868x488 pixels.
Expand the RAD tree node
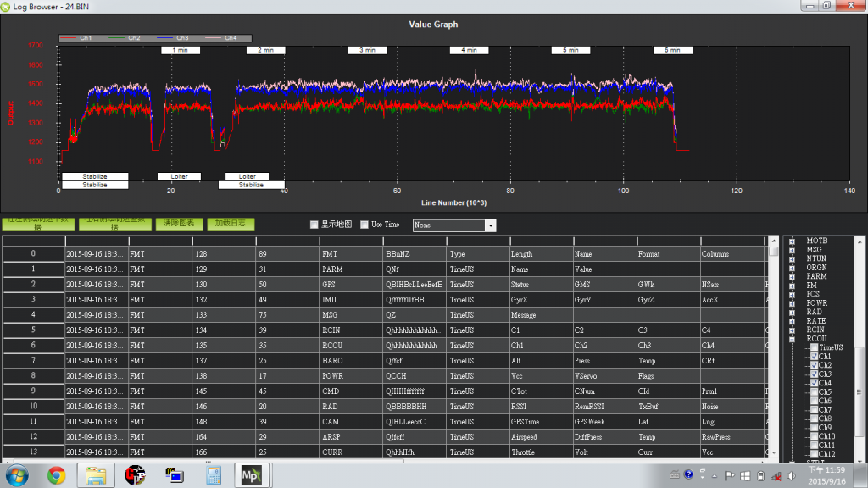793,312
